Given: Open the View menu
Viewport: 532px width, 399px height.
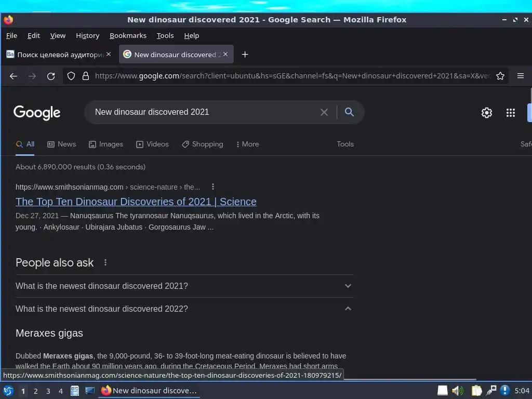Looking at the screenshot, I should (x=58, y=36).
